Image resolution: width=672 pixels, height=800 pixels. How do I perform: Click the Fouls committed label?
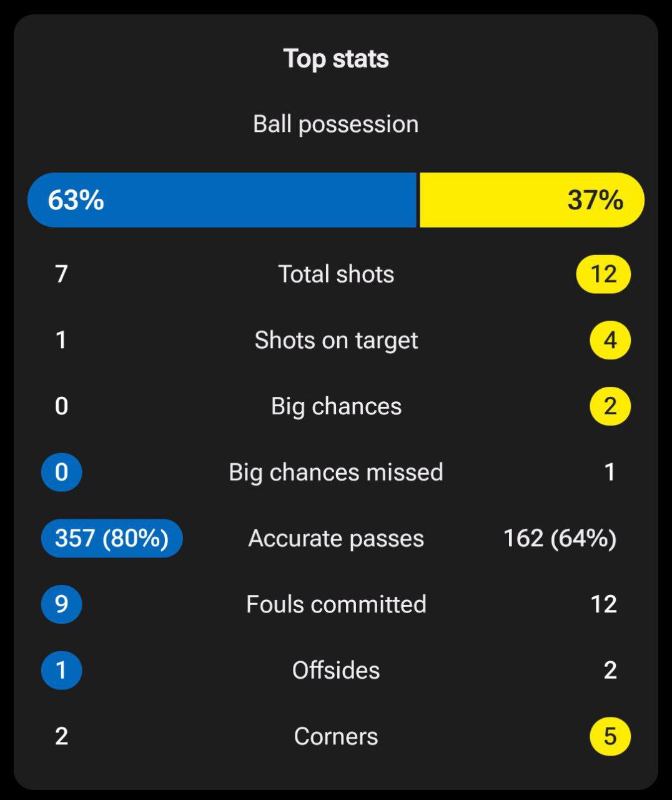click(x=336, y=604)
